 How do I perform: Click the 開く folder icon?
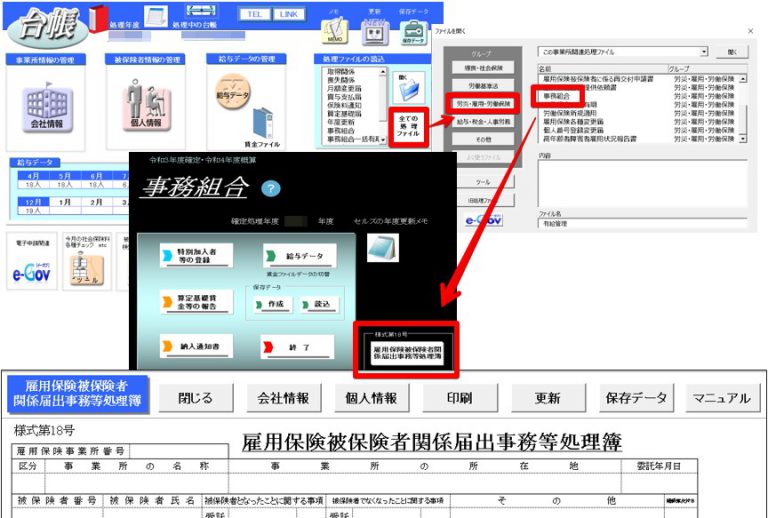pos(408,88)
